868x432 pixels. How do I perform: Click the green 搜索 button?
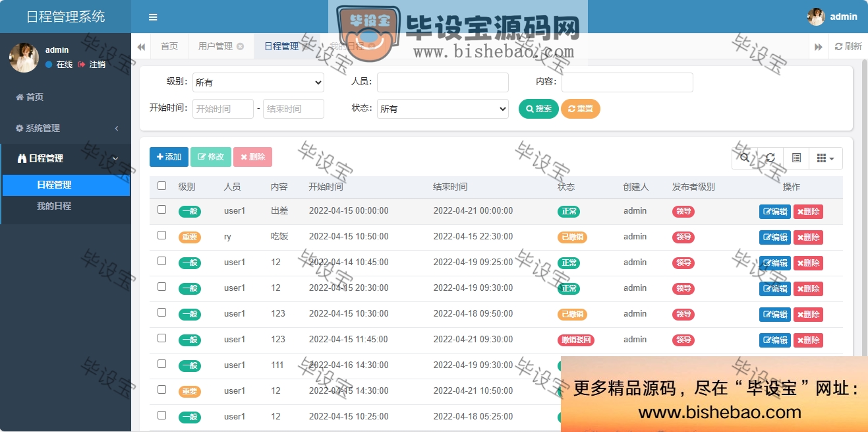click(538, 109)
